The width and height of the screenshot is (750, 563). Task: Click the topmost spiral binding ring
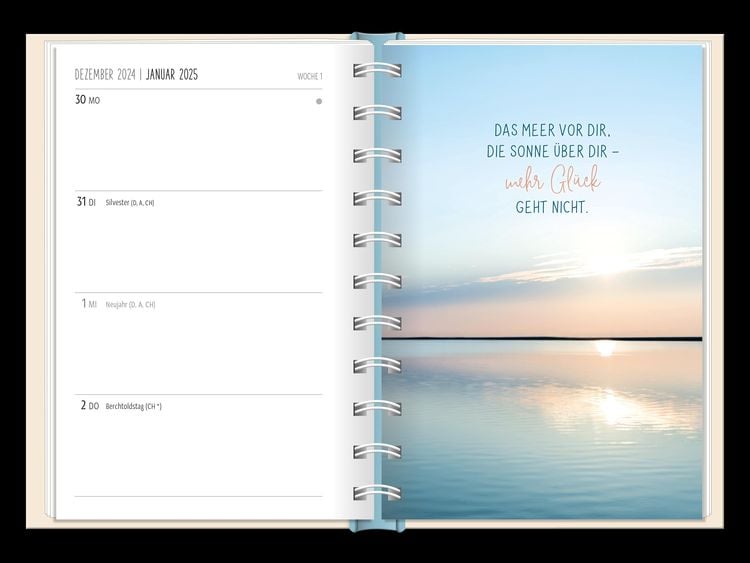377,71
